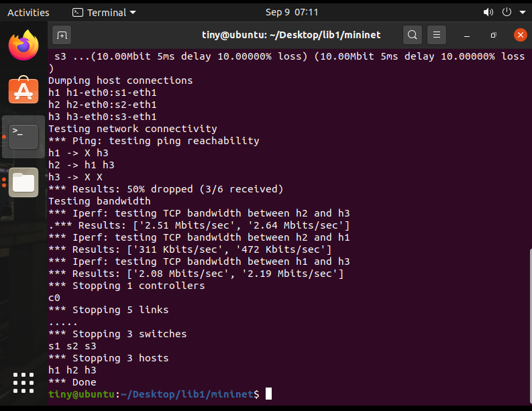The height and width of the screenshot is (411, 532).
Task: Click the terminal search icon
Action: pos(412,35)
